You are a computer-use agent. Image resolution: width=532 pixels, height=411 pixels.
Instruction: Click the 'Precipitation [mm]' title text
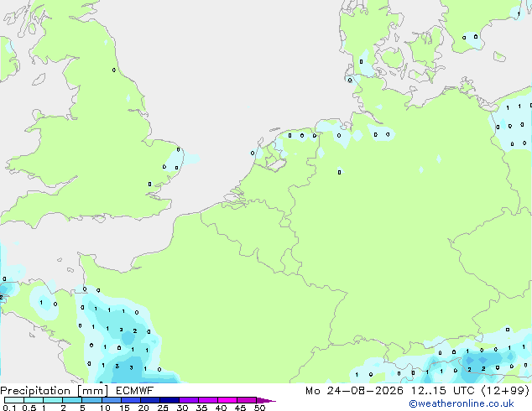coord(55,391)
